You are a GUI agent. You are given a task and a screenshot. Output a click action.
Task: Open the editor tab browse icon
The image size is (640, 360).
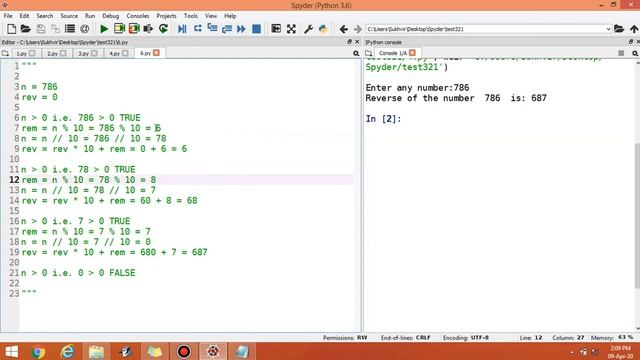(5, 53)
